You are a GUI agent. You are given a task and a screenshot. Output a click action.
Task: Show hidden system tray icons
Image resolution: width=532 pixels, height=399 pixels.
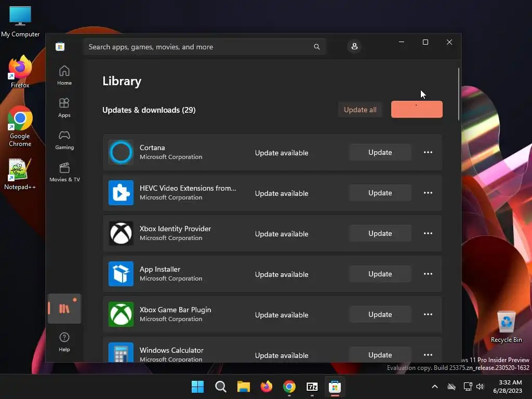click(435, 387)
